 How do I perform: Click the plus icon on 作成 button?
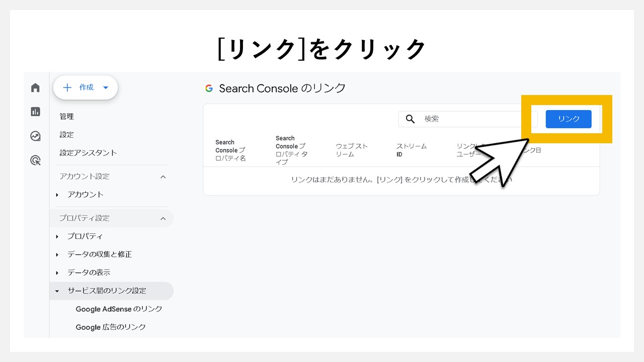[67, 87]
